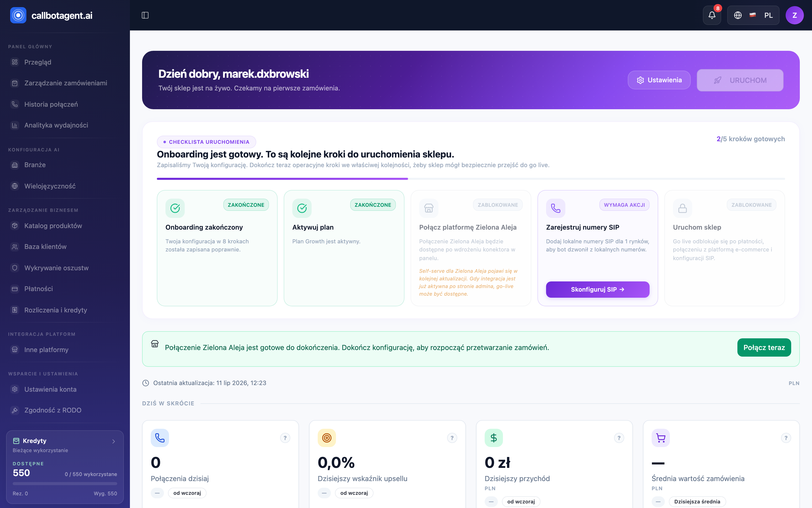Click the Ustawienia konta gear icon

click(x=15, y=389)
